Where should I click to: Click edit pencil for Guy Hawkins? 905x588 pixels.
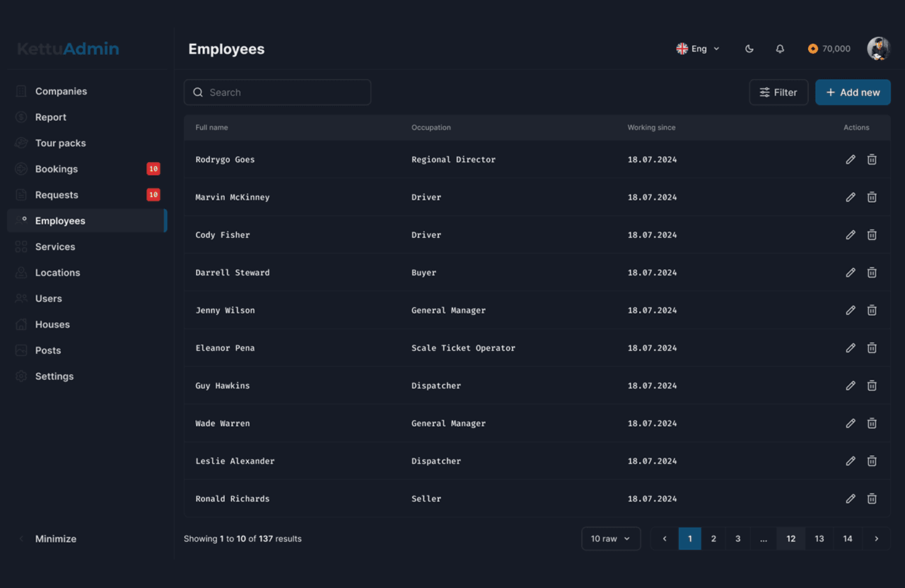851,386
